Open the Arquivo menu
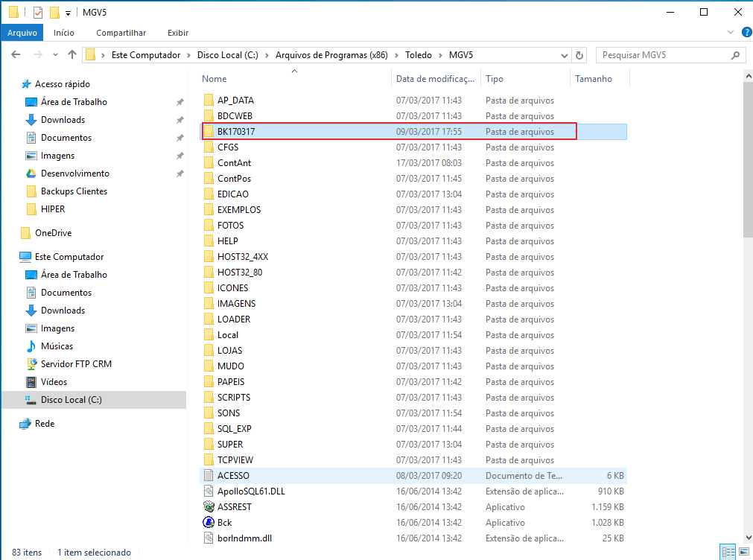This screenshot has width=753, height=560. (22, 33)
